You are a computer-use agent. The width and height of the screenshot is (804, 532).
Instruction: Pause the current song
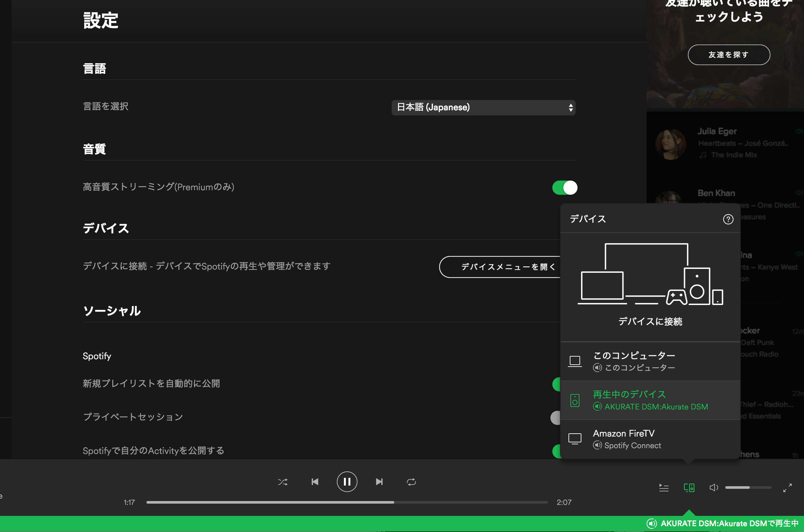347,481
